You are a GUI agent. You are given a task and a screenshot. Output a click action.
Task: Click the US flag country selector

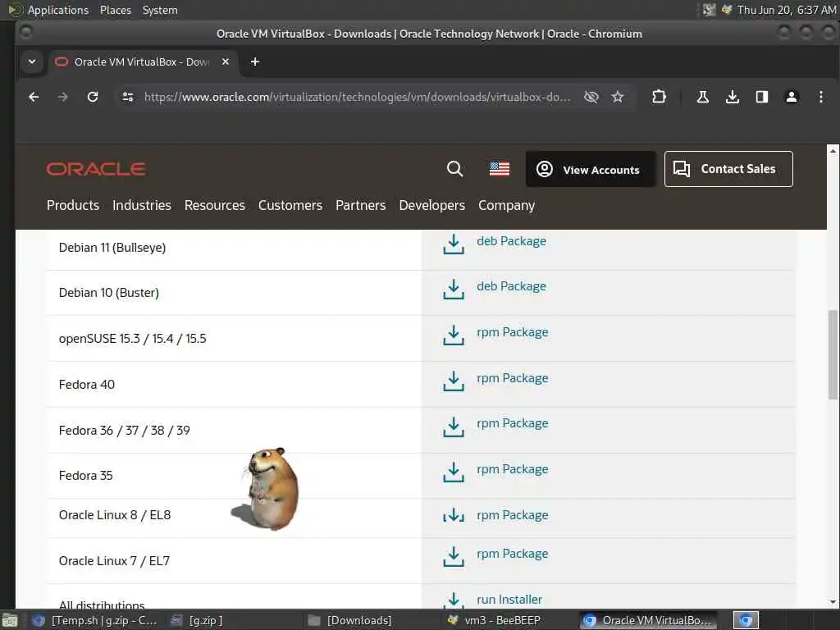(500, 169)
